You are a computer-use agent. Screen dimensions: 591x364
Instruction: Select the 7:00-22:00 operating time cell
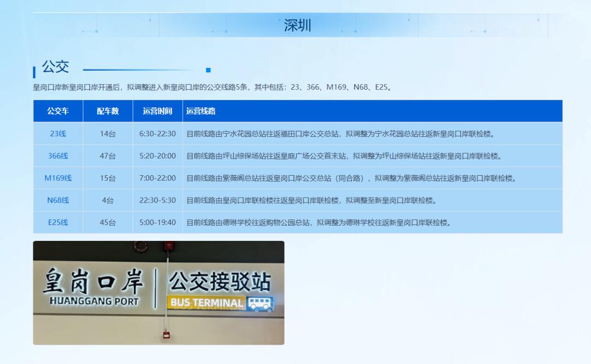click(x=158, y=178)
